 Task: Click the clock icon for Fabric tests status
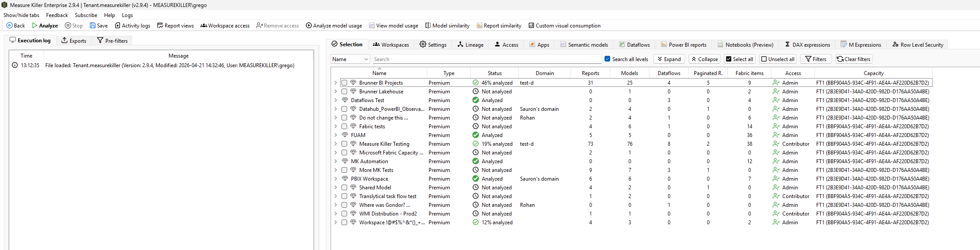pyautogui.click(x=476, y=126)
